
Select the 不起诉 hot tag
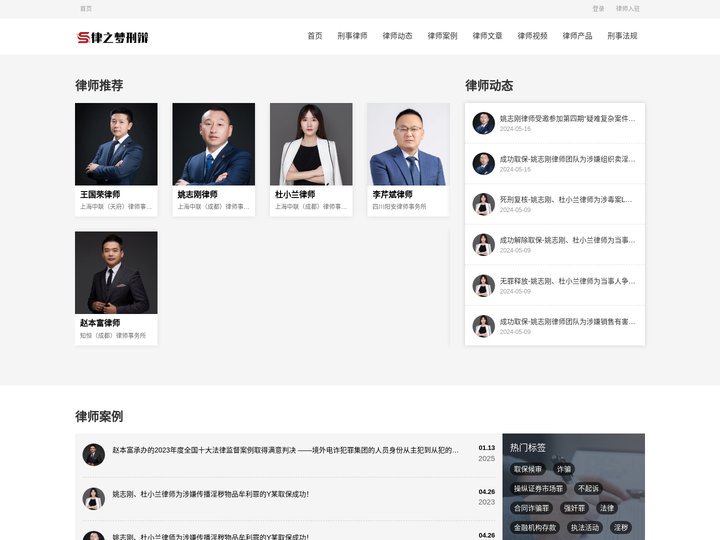(588, 489)
